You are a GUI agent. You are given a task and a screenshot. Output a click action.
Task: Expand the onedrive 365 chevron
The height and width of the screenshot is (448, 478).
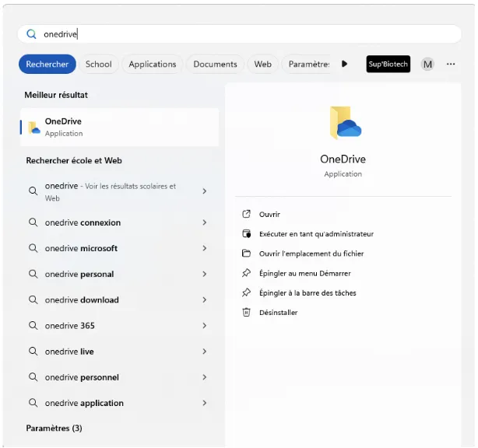205,326
